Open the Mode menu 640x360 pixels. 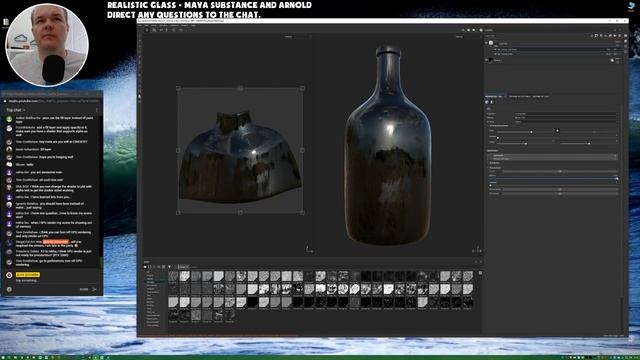pyautogui.click(x=154, y=25)
